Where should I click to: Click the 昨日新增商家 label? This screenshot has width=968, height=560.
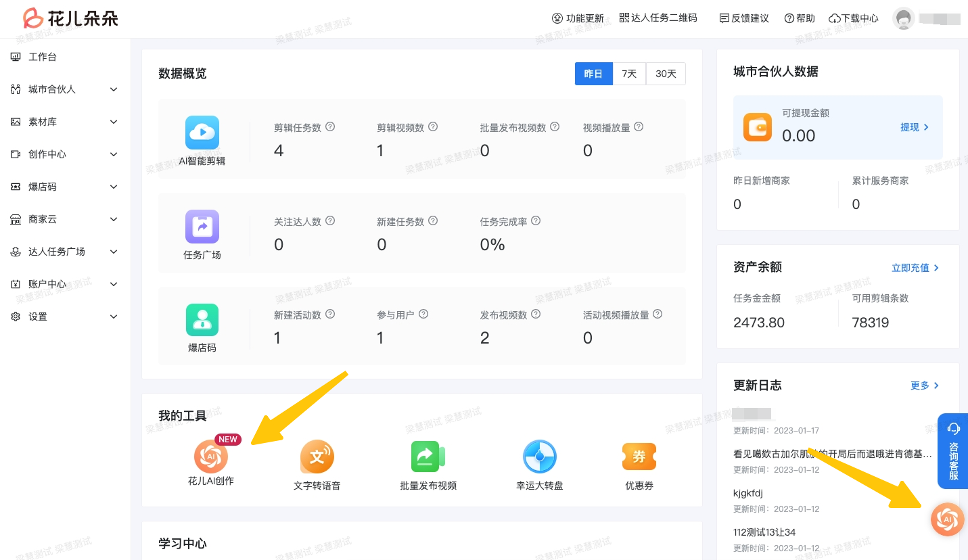coord(762,181)
